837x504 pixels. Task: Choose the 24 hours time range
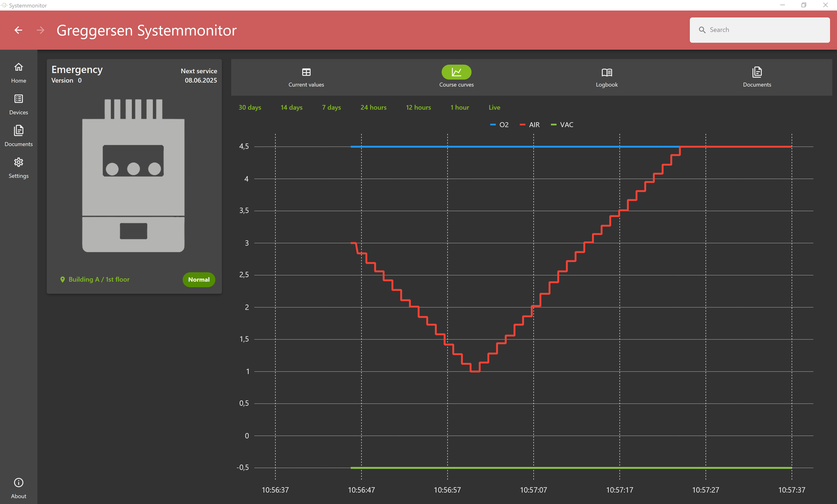[x=373, y=108]
